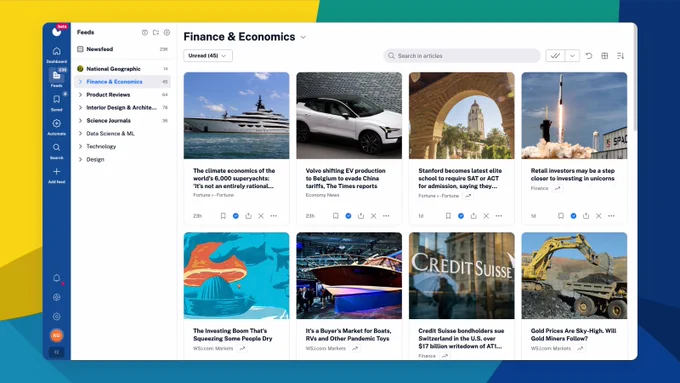Screen dimensions: 680x383
Task: Select National Geographic feed
Action: [x=123, y=69]
